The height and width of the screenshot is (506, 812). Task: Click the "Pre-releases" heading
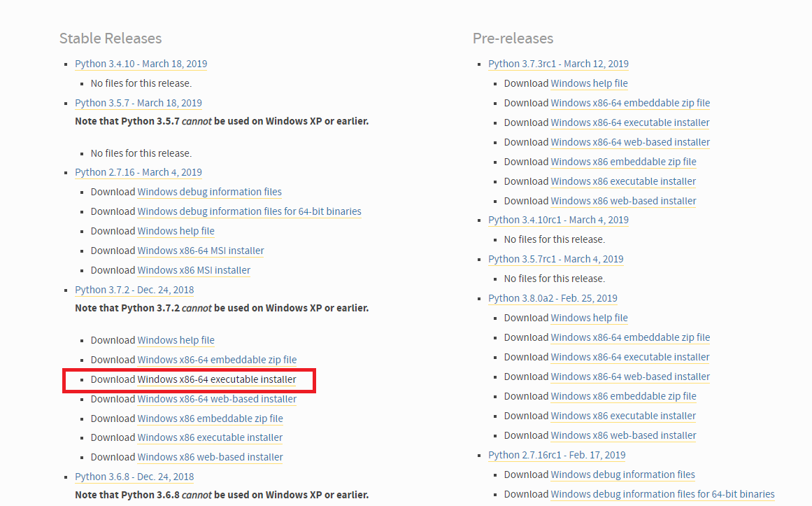pos(513,38)
